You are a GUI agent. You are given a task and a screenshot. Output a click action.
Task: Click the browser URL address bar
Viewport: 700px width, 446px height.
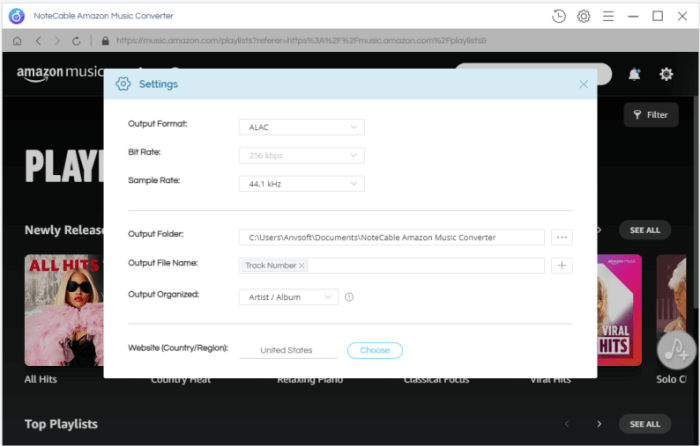pos(301,41)
